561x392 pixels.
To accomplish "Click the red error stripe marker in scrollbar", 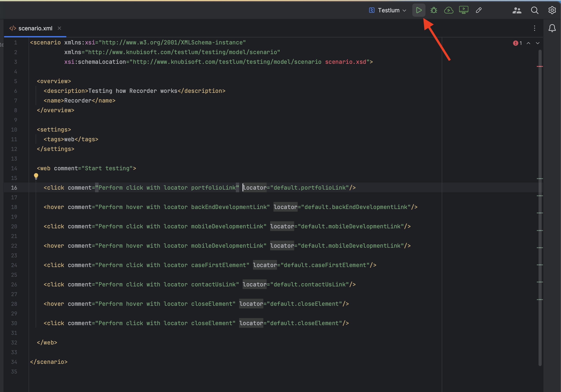I will point(540,66).
